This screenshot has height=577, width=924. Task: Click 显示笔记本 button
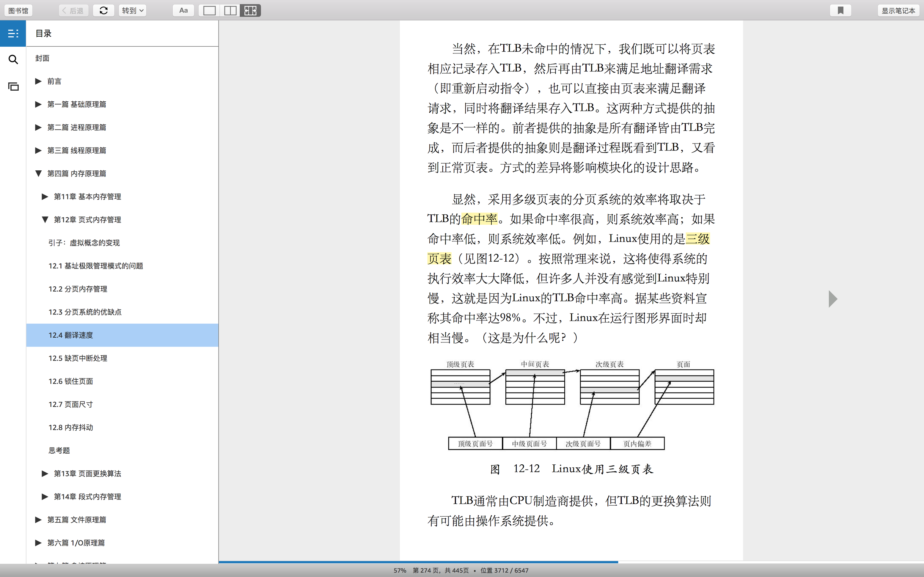[x=898, y=10]
